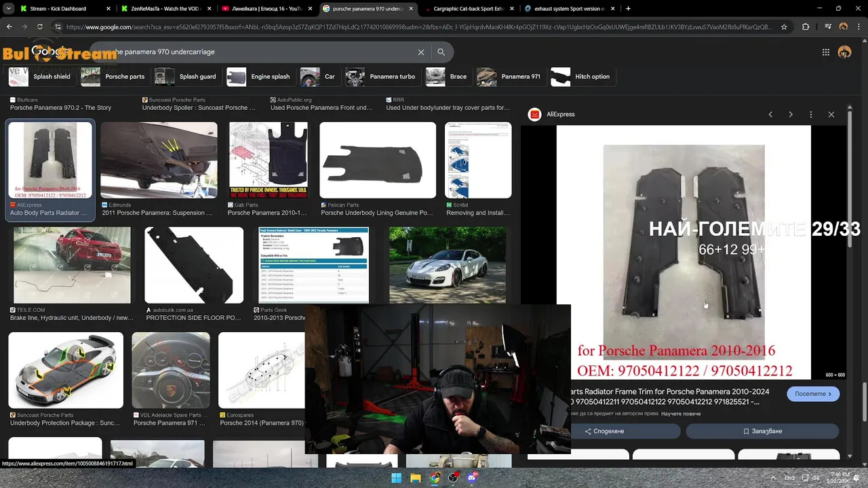Image resolution: width=868 pixels, height=488 pixels.
Task: Close the porsche panamera 970 tab
Action: coord(411,9)
